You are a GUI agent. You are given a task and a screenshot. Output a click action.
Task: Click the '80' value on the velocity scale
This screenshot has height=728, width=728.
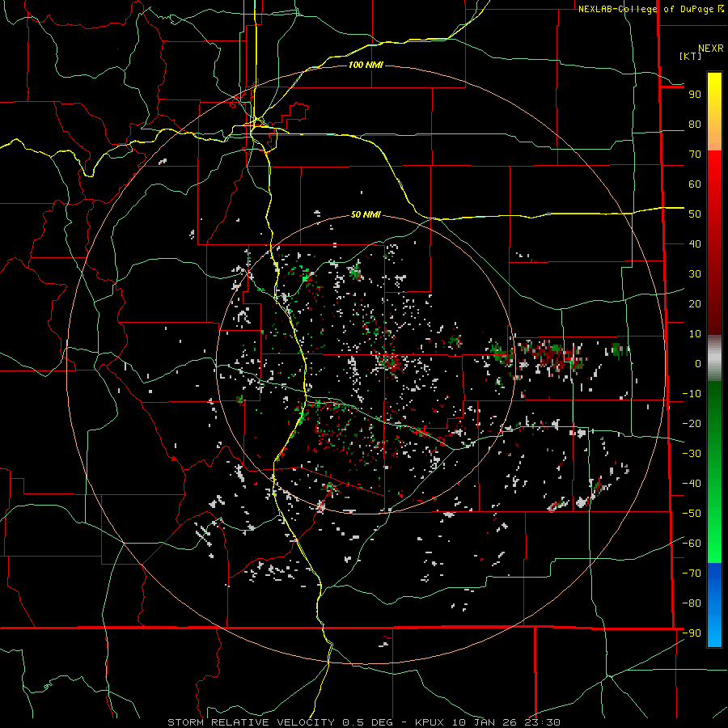[x=695, y=125]
